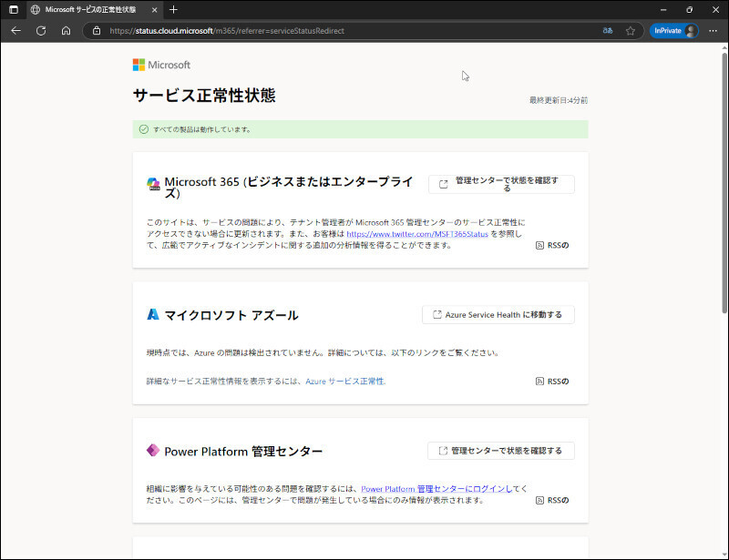Viewport: 729px width, 560px height.
Task: Click the Power Platform diamond icon
Action: [153, 451]
